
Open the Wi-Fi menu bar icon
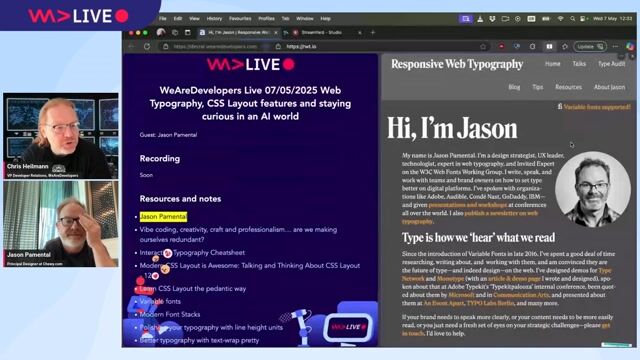[x=560, y=19]
